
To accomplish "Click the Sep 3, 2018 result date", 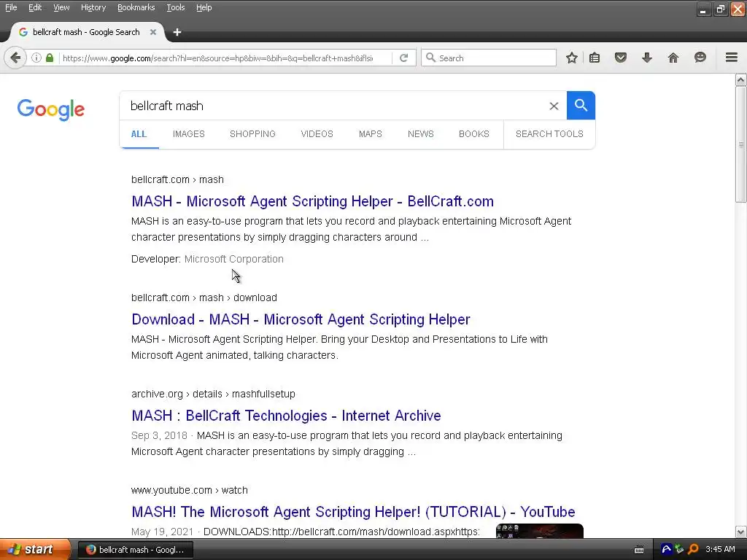I will tap(159, 436).
